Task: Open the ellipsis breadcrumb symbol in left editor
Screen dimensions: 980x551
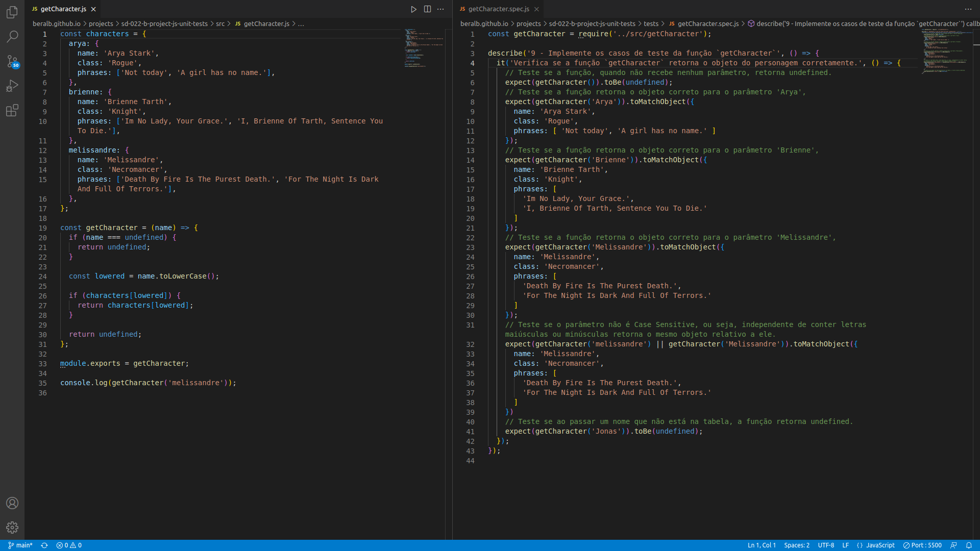Action: click(301, 23)
